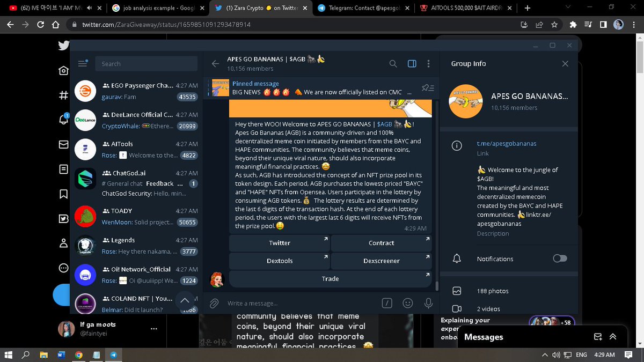Click the Contract bot button
This screenshot has height=362, width=644.
pyautogui.click(x=381, y=243)
